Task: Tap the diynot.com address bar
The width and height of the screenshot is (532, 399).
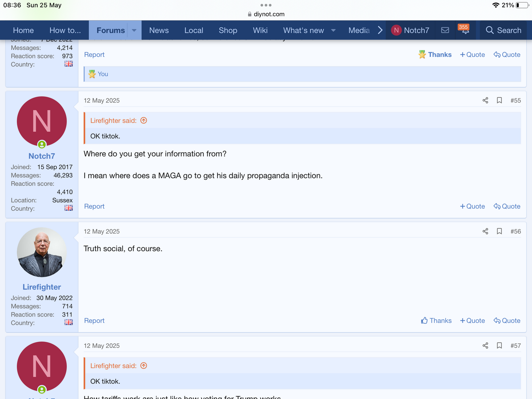Action: (266, 14)
